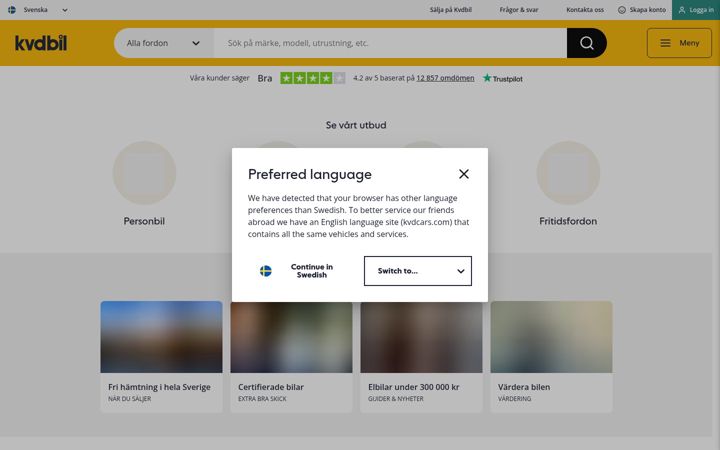The height and width of the screenshot is (450, 720).
Task: Click the Se vårt utbud heading
Action: click(x=356, y=125)
